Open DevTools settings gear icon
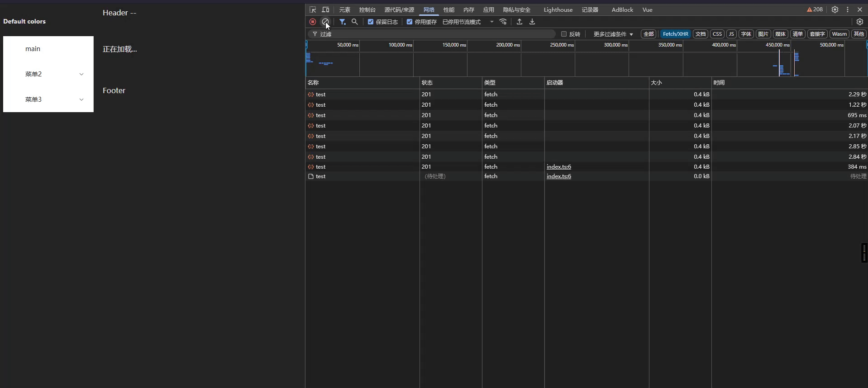This screenshot has width=868, height=388. (x=835, y=9)
